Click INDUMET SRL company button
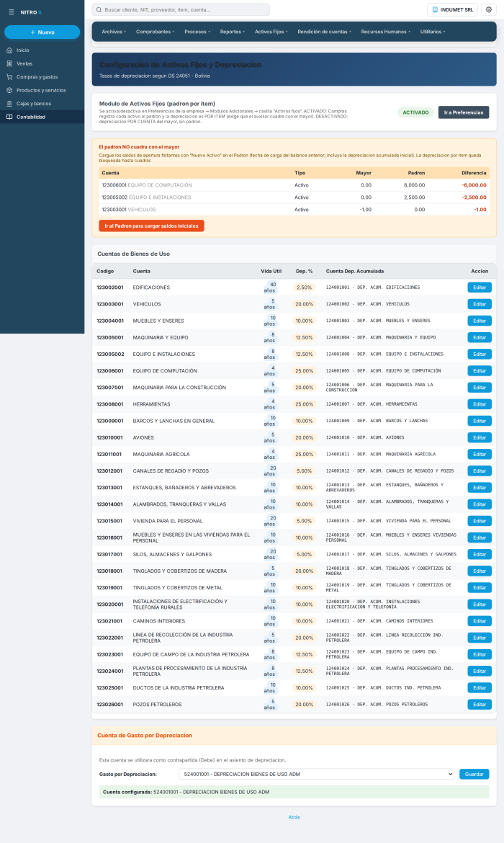The width and height of the screenshot is (504, 843). 452,9
